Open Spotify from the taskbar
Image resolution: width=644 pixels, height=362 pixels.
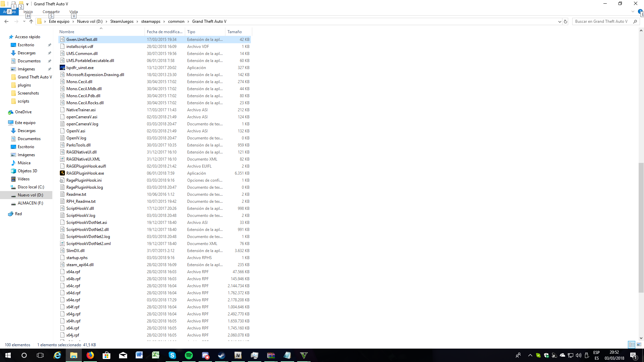189,355
